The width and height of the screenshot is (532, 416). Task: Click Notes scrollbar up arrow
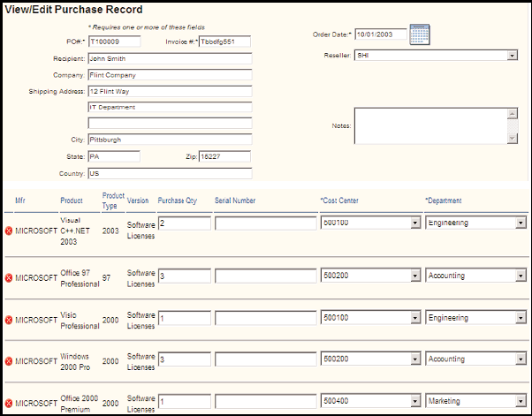513,113
